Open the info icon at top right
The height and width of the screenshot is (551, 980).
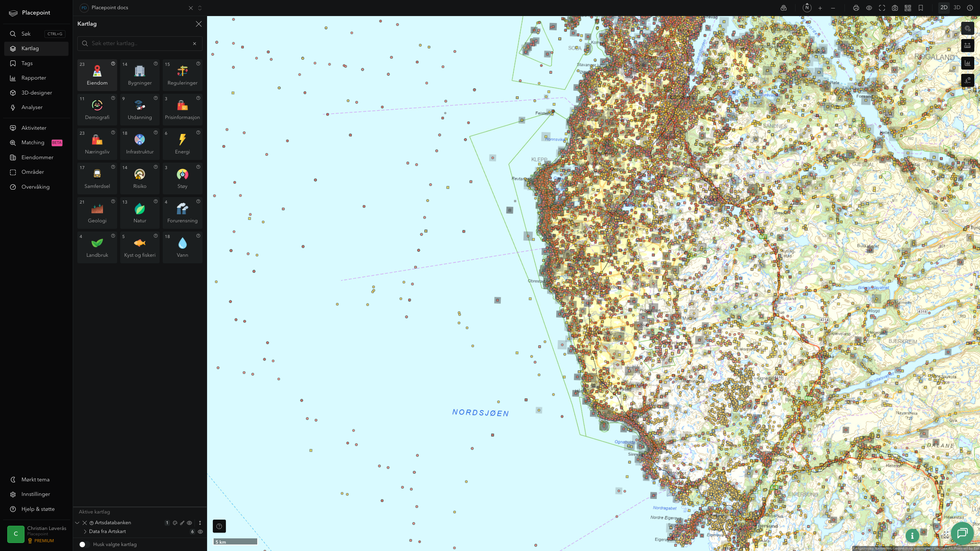coord(970,8)
